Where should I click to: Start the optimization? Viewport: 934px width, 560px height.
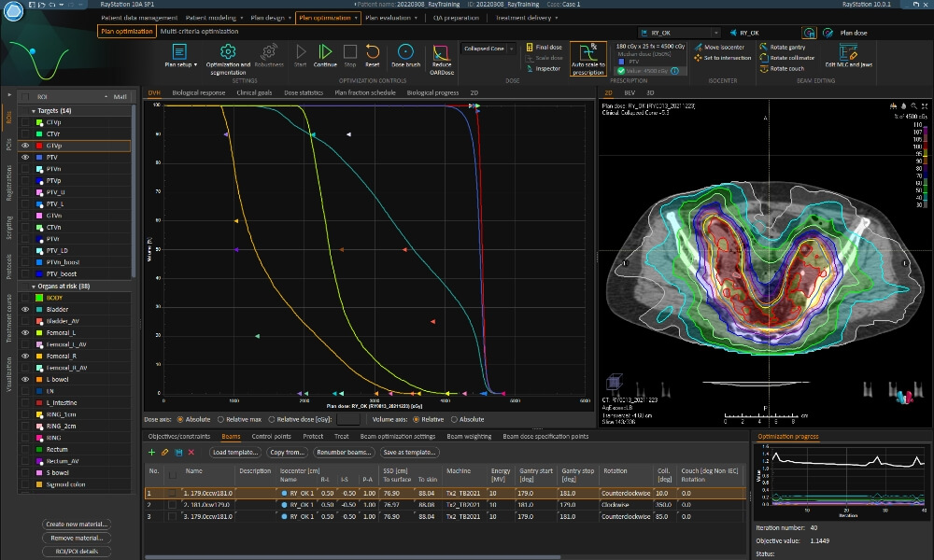tap(301, 55)
